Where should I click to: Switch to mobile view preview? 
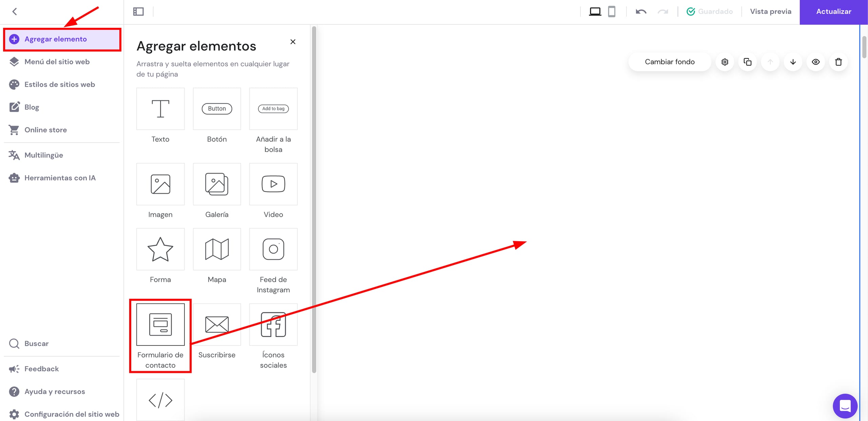612,12
